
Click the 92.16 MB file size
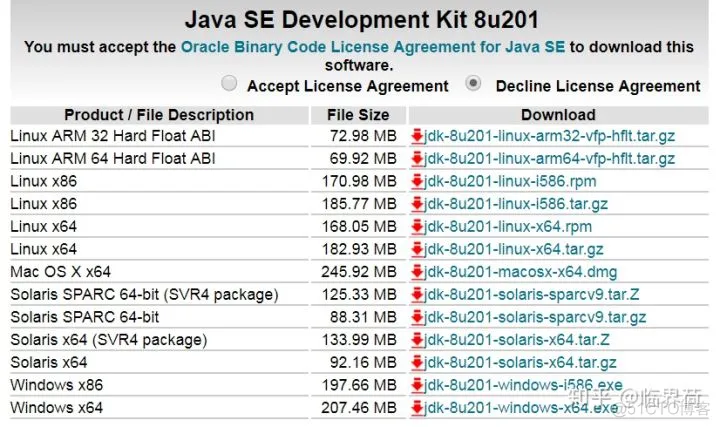click(363, 362)
